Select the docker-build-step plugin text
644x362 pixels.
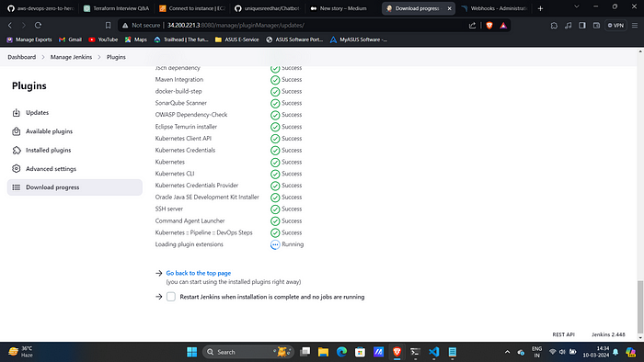(x=178, y=91)
